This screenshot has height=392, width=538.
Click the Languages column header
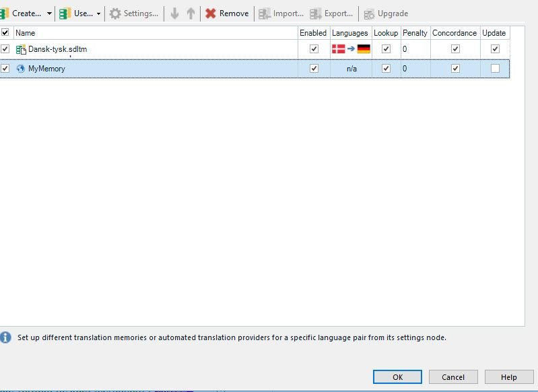pos(351,33)
